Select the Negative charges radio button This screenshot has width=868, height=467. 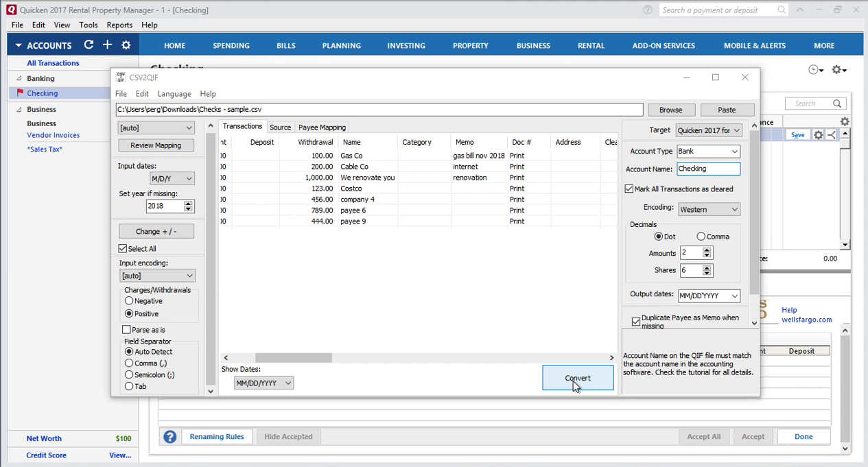click(x=129, y=301)
